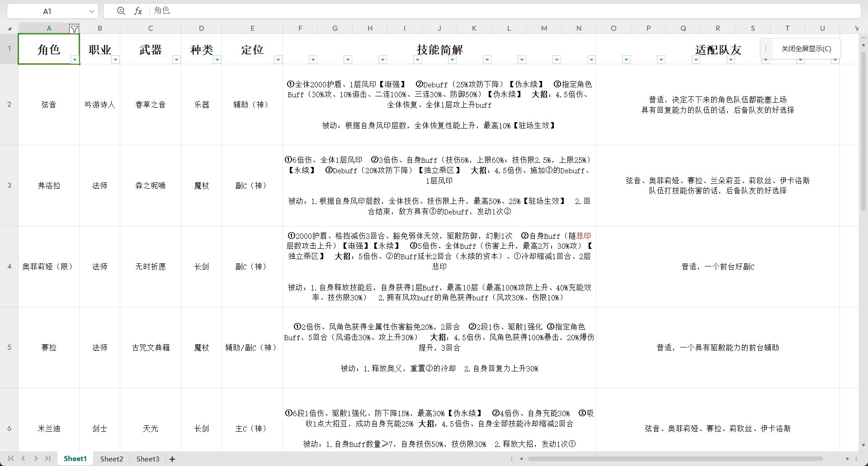
Task: Click the select-all corner triangle
Action: click(9, 29)
